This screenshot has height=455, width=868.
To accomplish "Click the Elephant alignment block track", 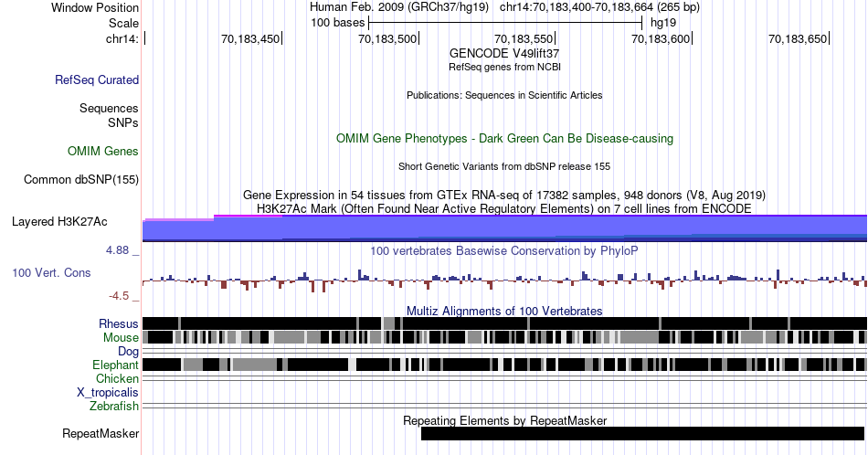I will [x=504, y=365].
